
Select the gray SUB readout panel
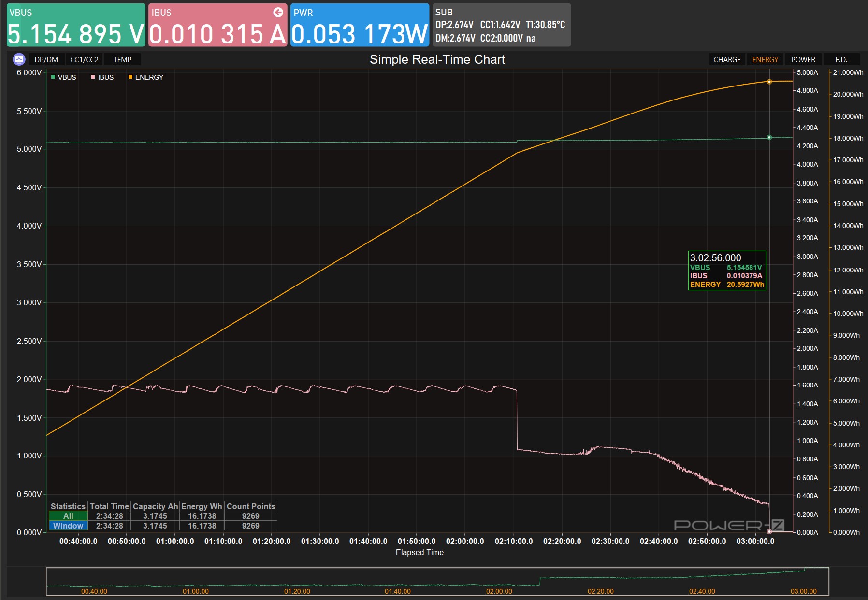(502, 25)
